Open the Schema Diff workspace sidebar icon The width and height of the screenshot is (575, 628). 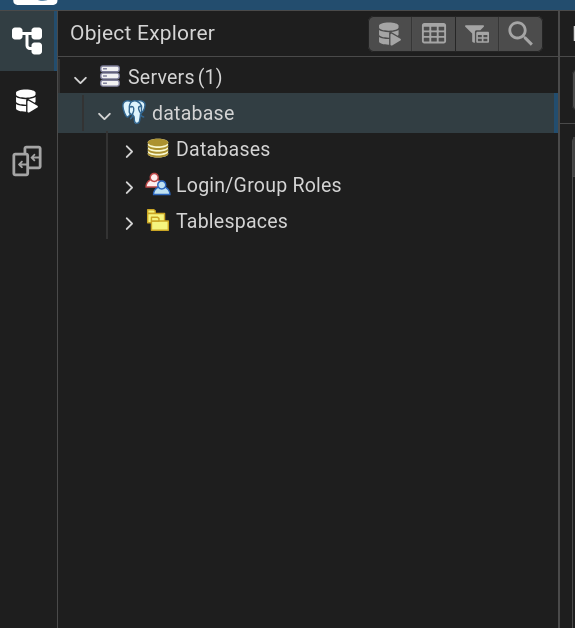point(27,161)
